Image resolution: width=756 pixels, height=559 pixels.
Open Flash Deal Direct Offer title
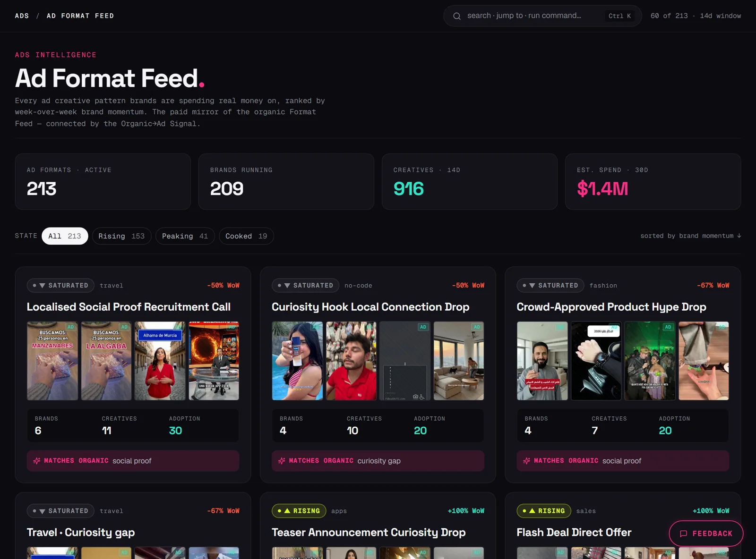pos(574,533)
